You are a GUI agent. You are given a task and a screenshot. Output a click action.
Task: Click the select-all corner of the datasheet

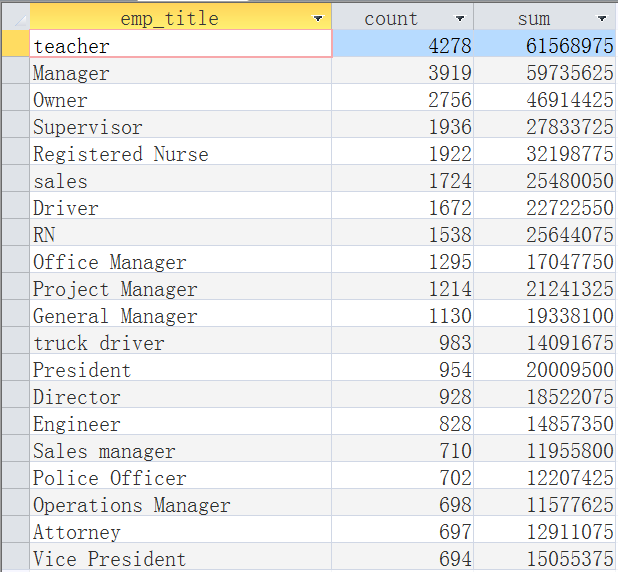coord(16,17)
